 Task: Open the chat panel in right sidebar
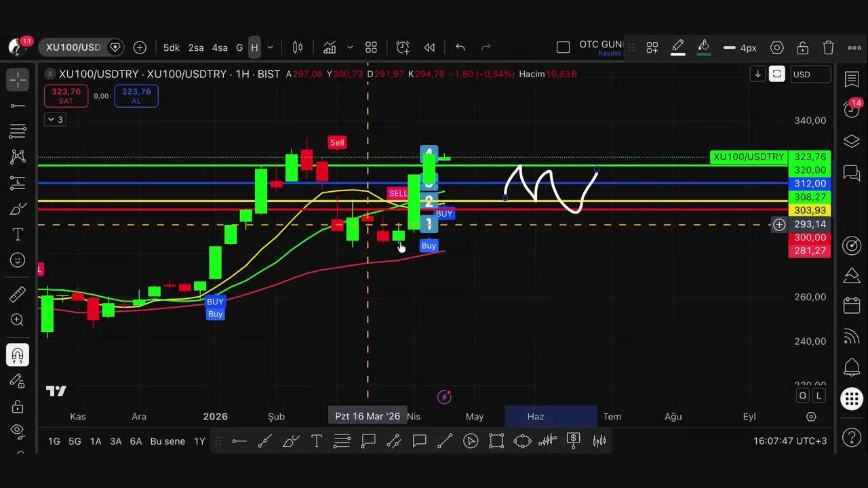[852, 174]
